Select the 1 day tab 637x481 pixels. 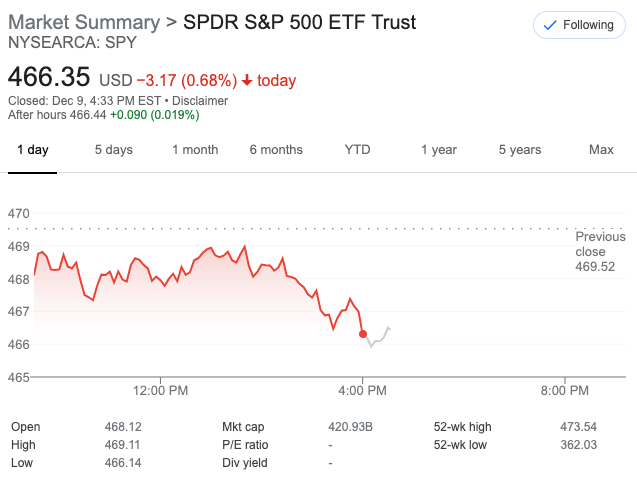pyautogui.click(x=32, y=150)
